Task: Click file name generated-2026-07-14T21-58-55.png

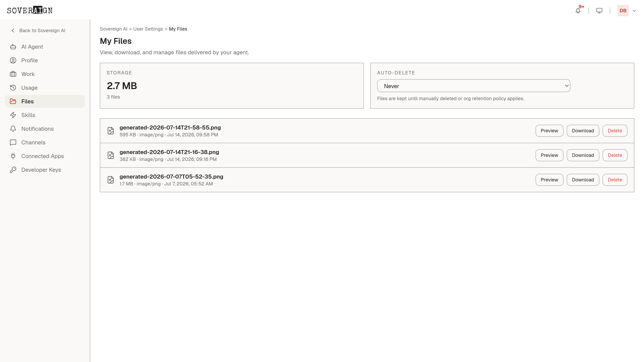Action: coord(170,128)
